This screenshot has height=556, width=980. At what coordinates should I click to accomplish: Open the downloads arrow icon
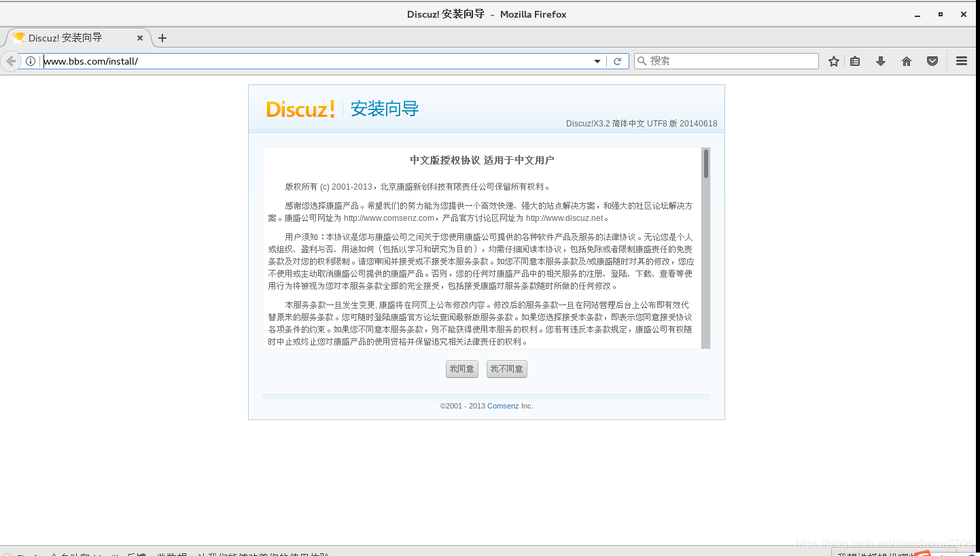pos(881,61)
